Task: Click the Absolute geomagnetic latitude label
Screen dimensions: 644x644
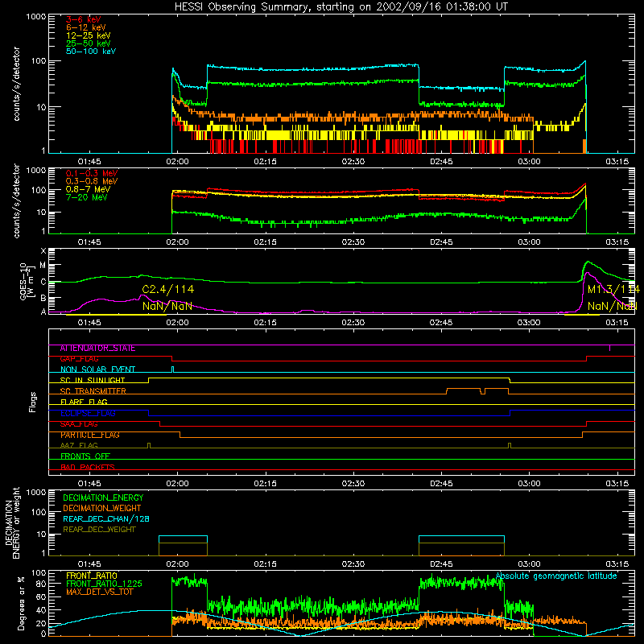Action: [x=556, y=576]
